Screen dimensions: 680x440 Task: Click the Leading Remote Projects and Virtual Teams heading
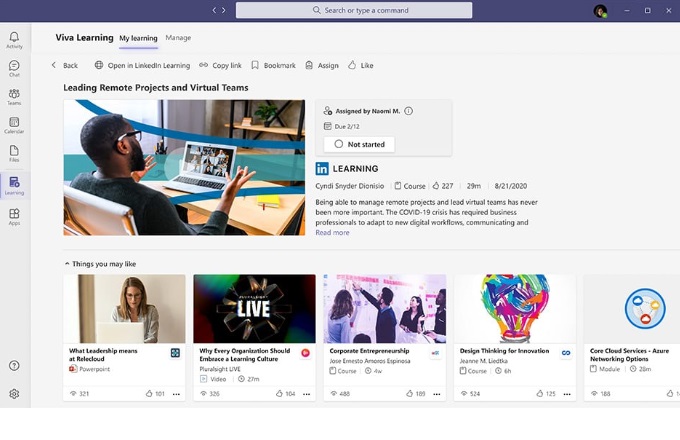[x=156, y=88]
